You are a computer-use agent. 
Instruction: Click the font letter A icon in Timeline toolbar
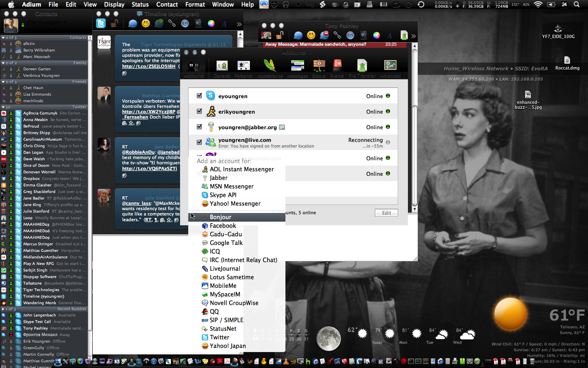tap(224, 23)
